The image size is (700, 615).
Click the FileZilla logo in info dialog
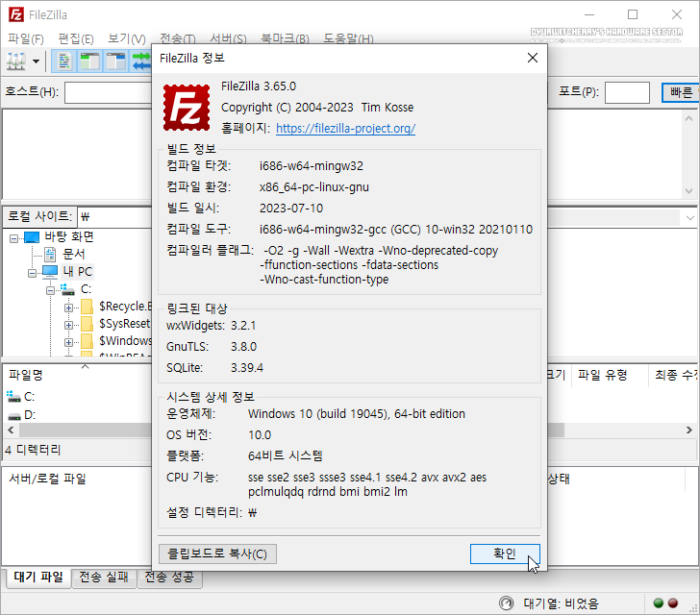[x=187, y=108]
